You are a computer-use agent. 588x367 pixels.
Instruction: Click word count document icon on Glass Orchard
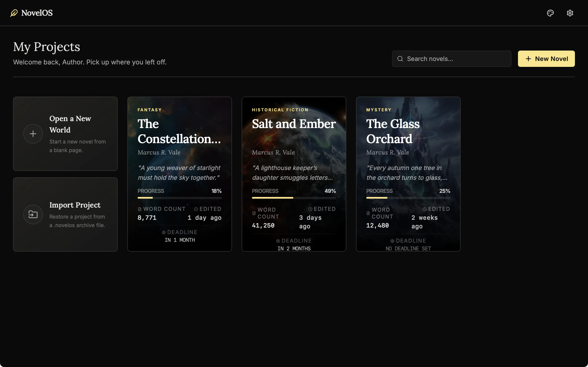(368, 213)
